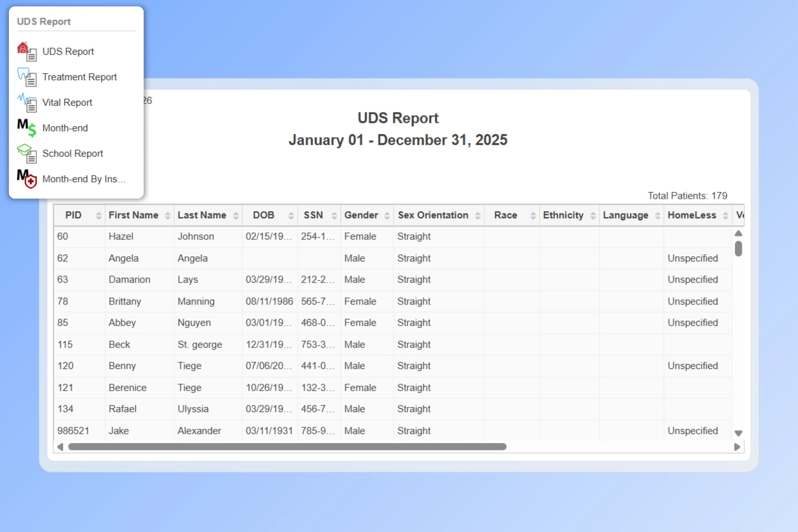
Task: Select School Report menu entry
Action: (x=72, y=154)
